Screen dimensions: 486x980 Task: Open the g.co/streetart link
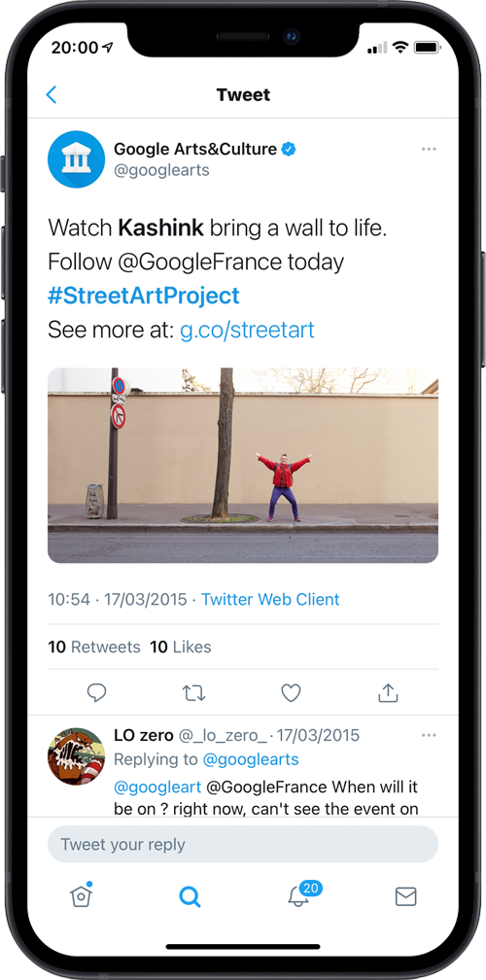[x=247, y=330]
